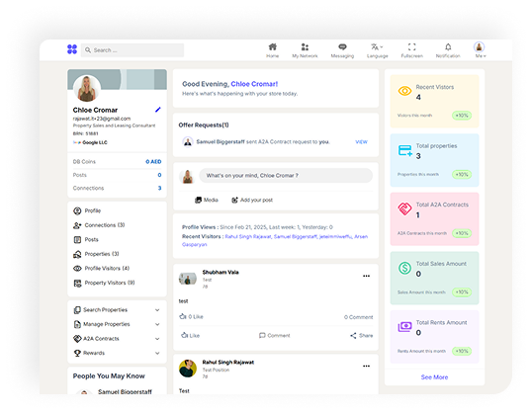The width and height of the screenshot is (532, 414).
Task: Click See More under the stats cards
Action: (x=434, y=377)
